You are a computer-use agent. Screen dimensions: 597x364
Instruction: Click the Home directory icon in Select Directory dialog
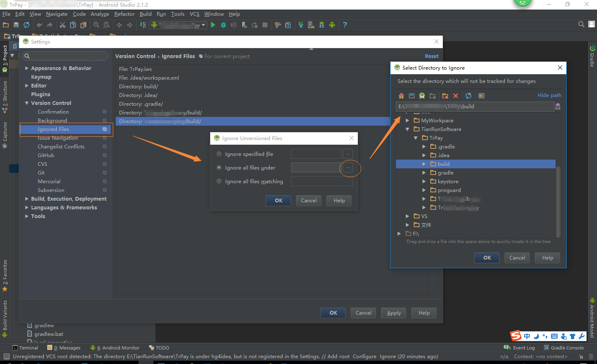[401, 96]
